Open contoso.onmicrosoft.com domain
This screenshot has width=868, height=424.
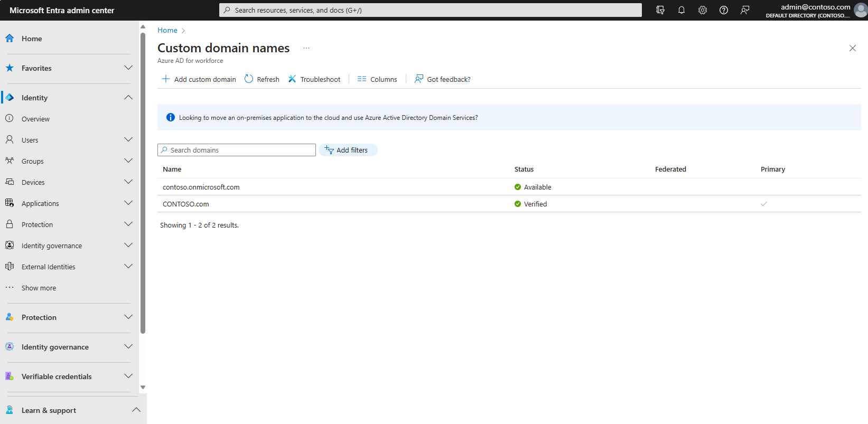(201, 187)
